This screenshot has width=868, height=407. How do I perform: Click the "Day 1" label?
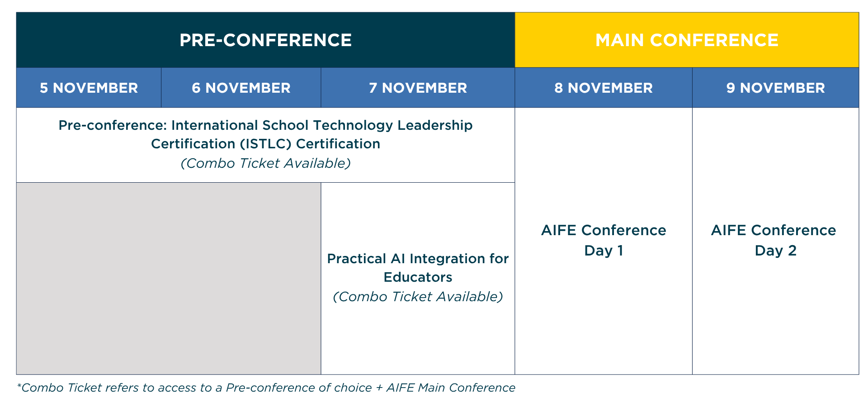[x=603, y=251]
